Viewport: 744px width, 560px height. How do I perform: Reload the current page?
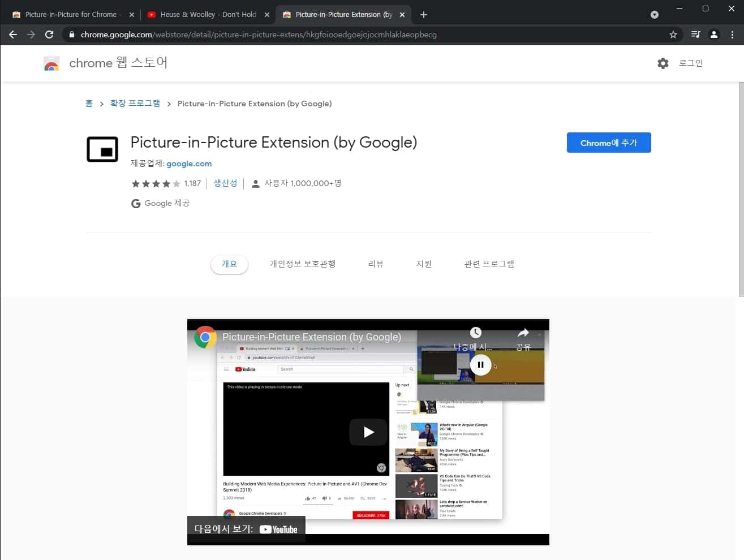49,35
